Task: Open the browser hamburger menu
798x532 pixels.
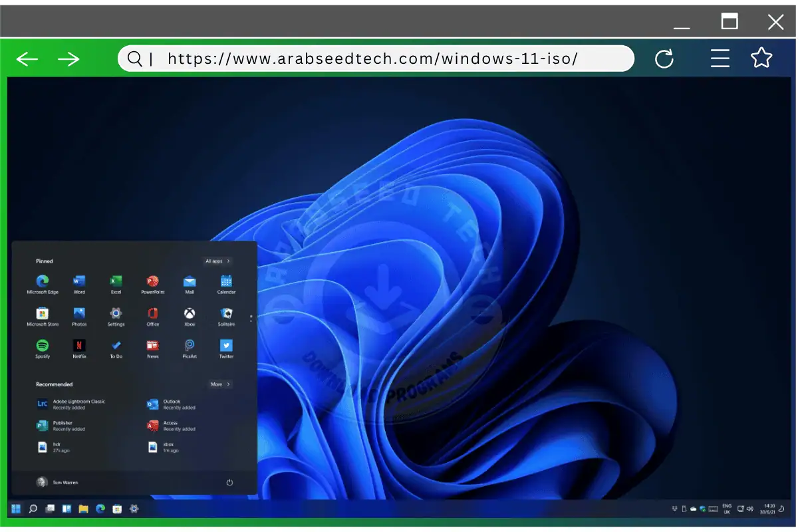Action: click(x=720, y=59)
